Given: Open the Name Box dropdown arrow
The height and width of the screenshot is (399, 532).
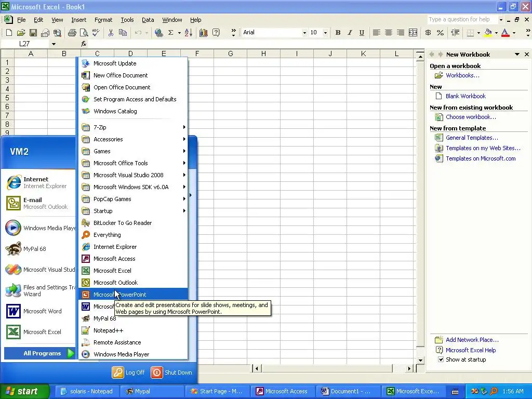Looking at the screenshot, I should 54,44.
